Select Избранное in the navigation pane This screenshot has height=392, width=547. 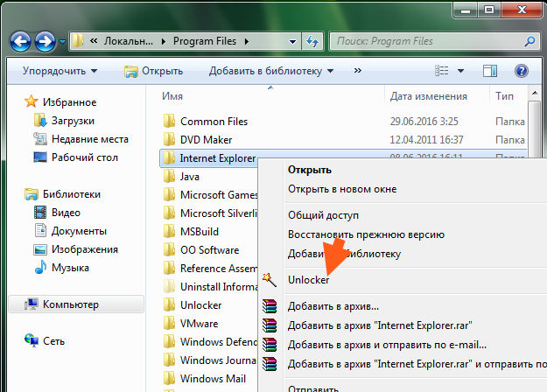click(69, 102)
